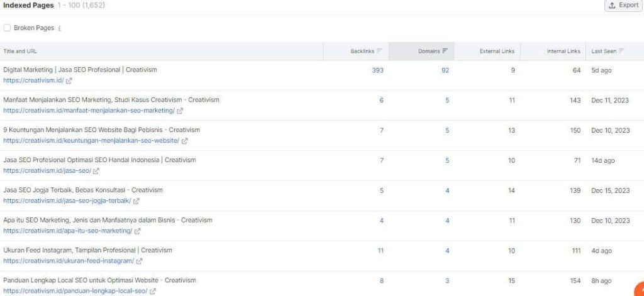The width and height of the screenshot is (644, 296).
Task: Click the 92 domains value
Action: tap(445, 70)
